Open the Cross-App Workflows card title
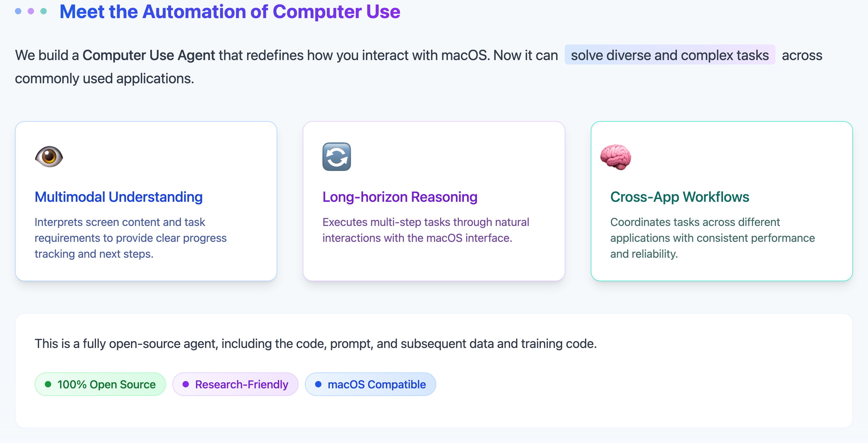This screenshot has width=868, height=443. pos(680,197)
